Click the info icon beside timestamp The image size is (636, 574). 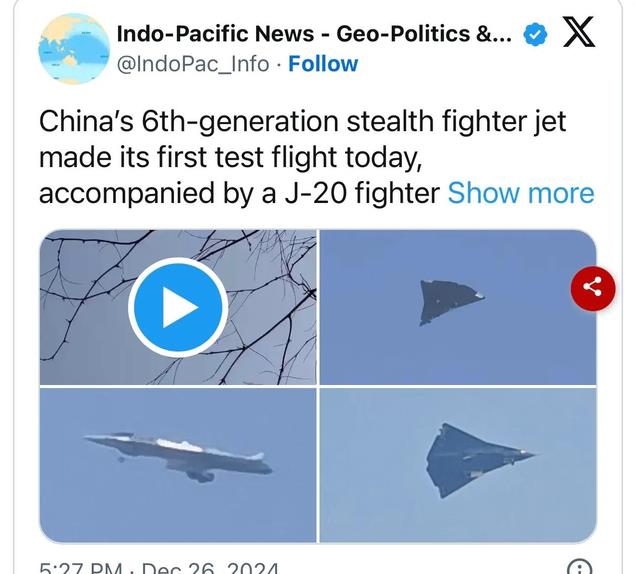579,567
